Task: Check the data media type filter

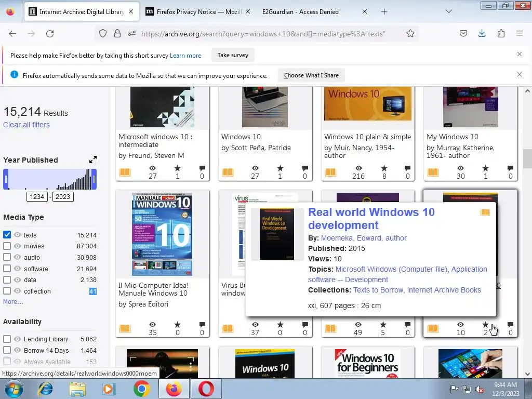Action: tap(7, 280)
